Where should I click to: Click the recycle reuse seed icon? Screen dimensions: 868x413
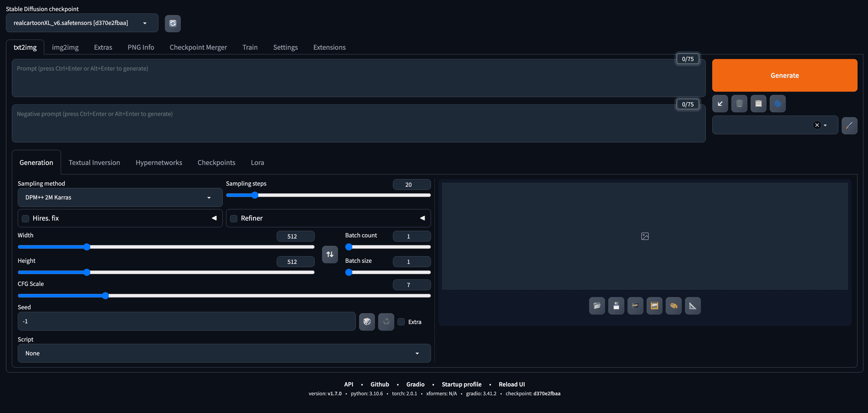pos(386,322)
